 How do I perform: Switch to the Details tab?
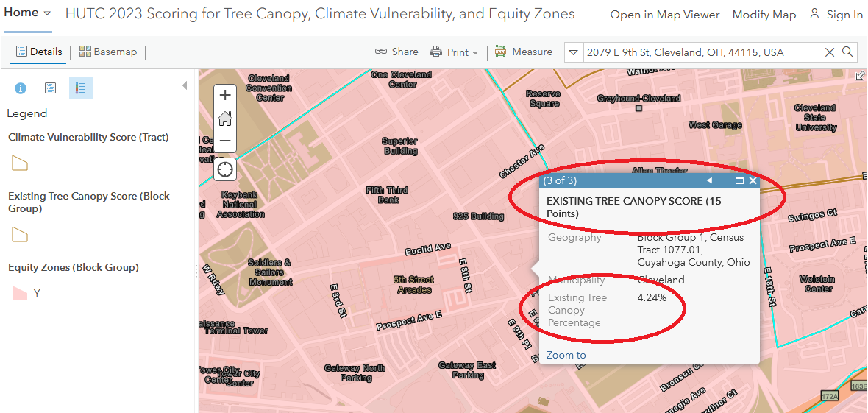(39, 52)
